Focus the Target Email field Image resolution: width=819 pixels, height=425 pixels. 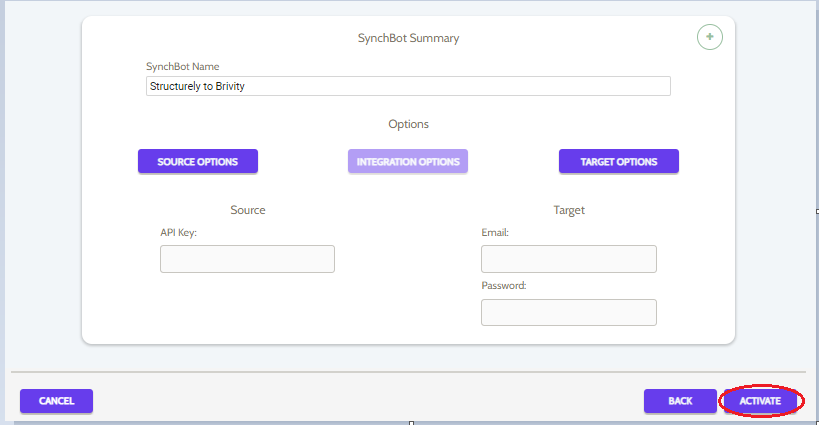pos(569,259)
